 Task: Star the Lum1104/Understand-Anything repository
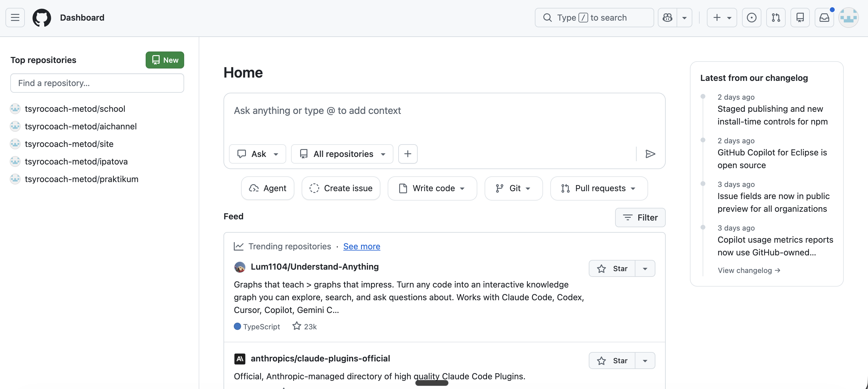(x=612, y=268)
